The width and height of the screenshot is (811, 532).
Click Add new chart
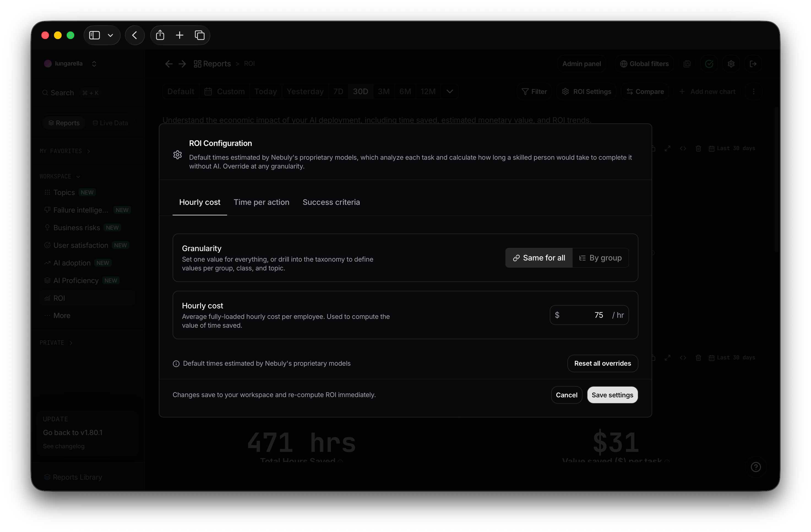pyautogui.click(x=707, y=91)
